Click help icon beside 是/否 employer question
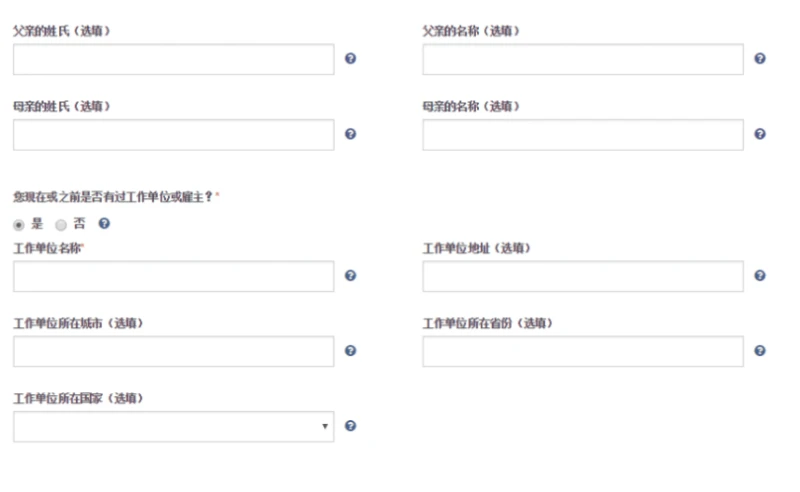The image size is (800, 492). coord(104,223)
